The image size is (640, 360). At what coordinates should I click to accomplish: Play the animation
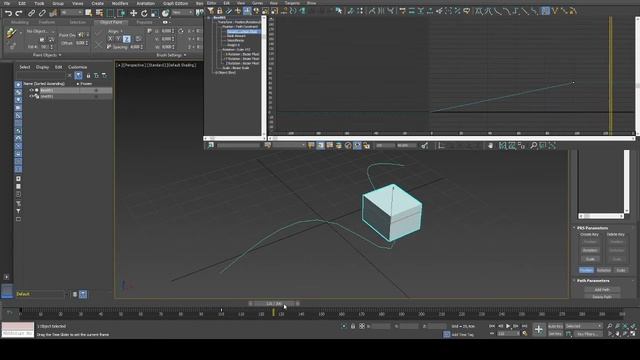[508, 326]
